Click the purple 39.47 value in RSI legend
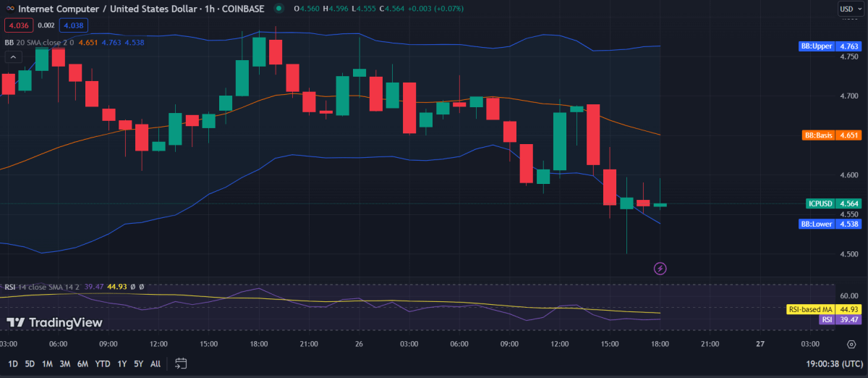The image size is (868, 378). (x=94, y=287)
